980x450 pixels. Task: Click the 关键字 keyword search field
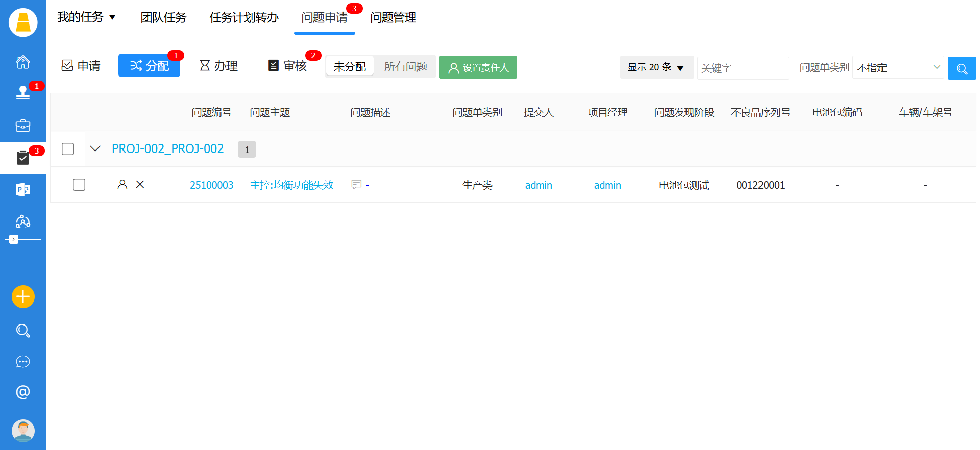click(742, 68)
